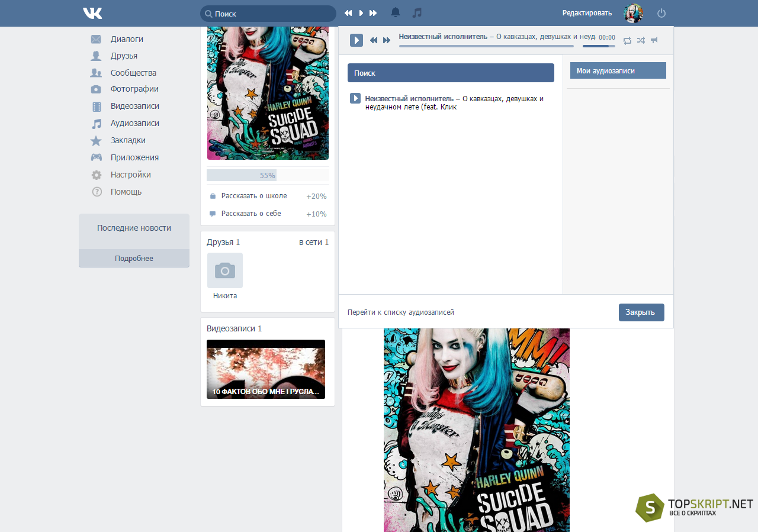758x532 pixels.
Task: Skip to next track in header controls
Action: point(373,13)
